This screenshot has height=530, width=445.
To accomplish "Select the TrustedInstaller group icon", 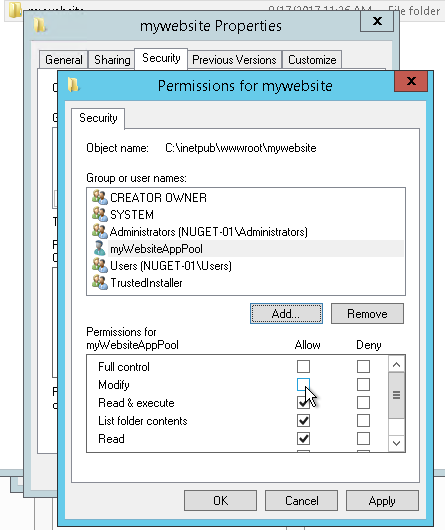I will 100,282.
